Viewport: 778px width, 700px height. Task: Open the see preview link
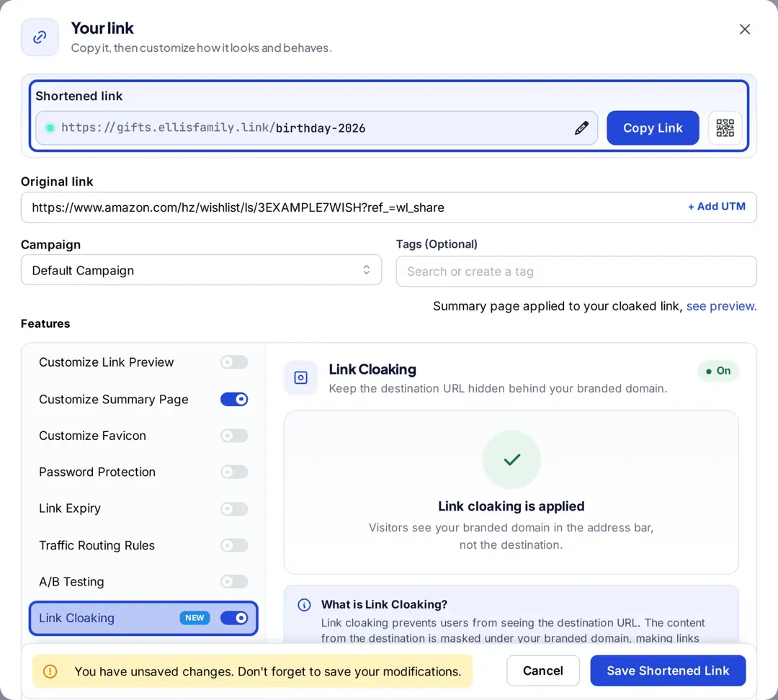[721, 306]
